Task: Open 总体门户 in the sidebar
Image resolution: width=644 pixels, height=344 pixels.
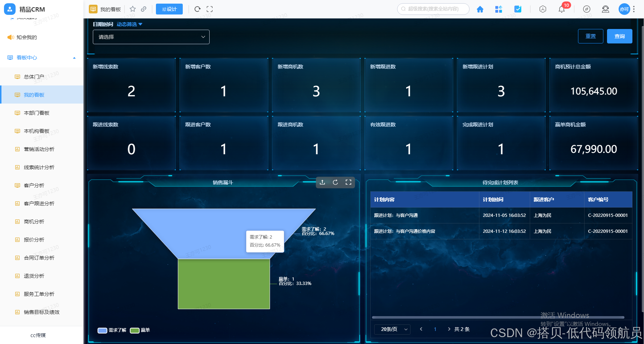Action: point(42,77)
